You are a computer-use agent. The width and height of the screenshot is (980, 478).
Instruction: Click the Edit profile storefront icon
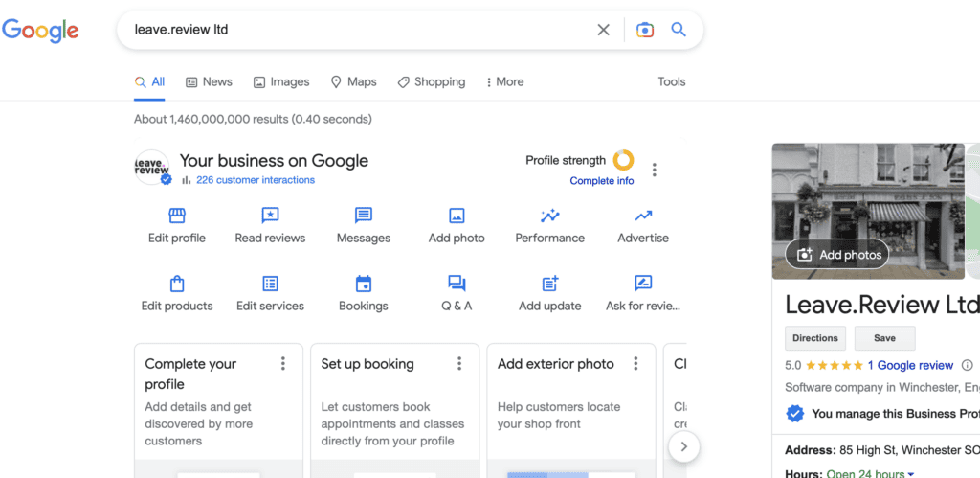[x=177, y=216]
